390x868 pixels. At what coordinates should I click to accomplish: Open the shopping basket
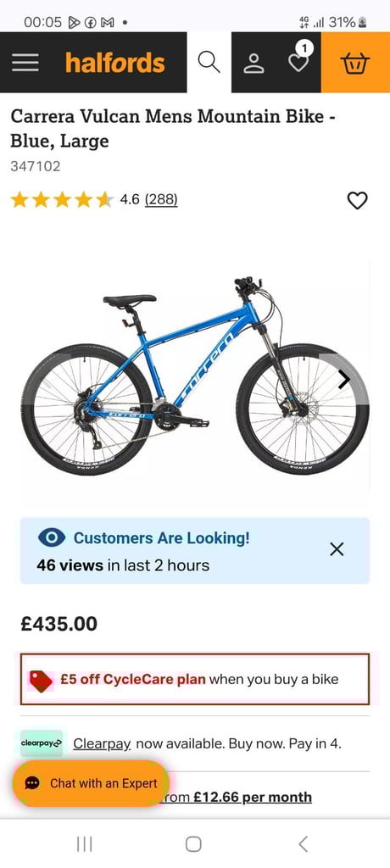click(x=355, y=63)
